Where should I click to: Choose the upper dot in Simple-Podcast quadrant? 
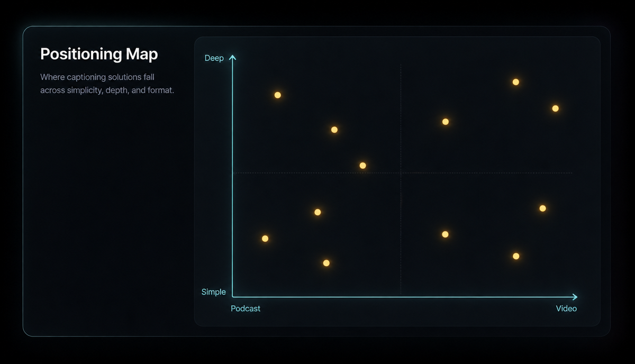click(317, 212)
